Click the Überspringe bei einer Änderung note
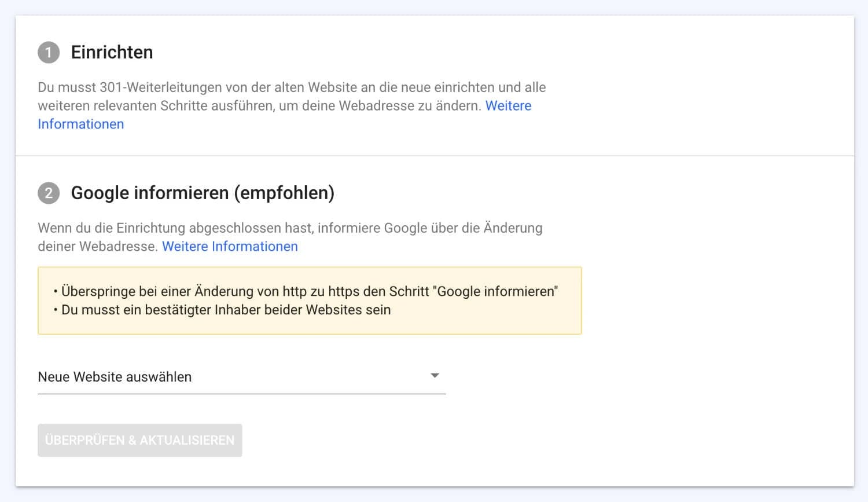The height and width of the screenshot is (502, 868). pos(310,291)
